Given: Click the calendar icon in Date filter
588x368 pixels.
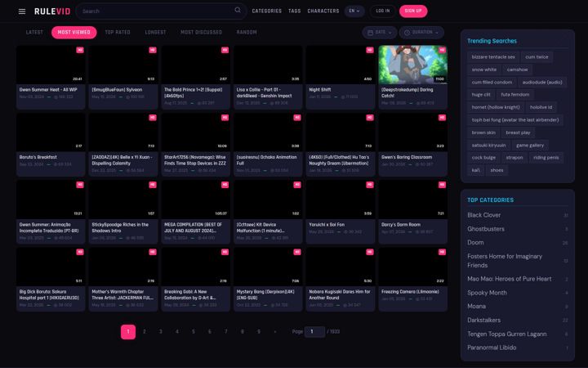Looking at the screenshot, I should pos(370,33).
